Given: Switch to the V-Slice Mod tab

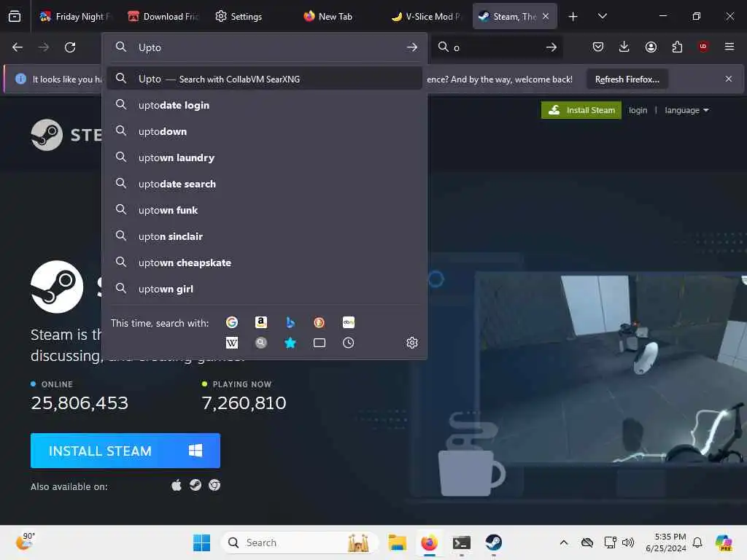Looking at the screenshot, I should click(x=426, y=16).
